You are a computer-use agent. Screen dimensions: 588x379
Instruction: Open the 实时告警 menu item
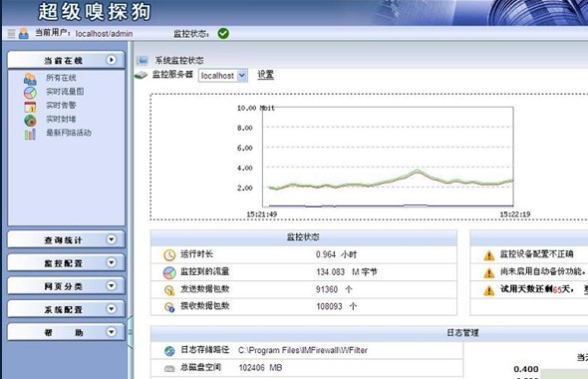click(x=61, y=105)
